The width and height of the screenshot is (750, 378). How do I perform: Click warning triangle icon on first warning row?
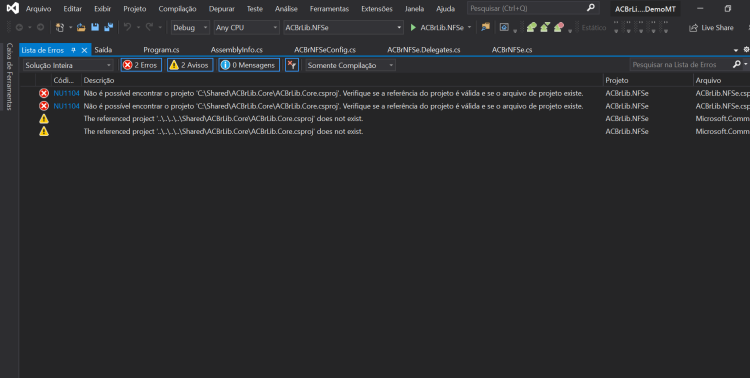point(44,119)
